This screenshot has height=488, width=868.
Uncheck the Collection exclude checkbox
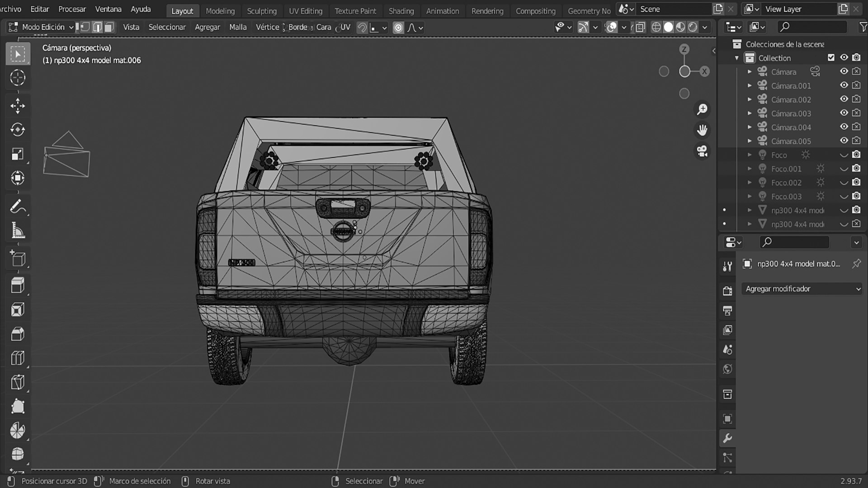831,57
